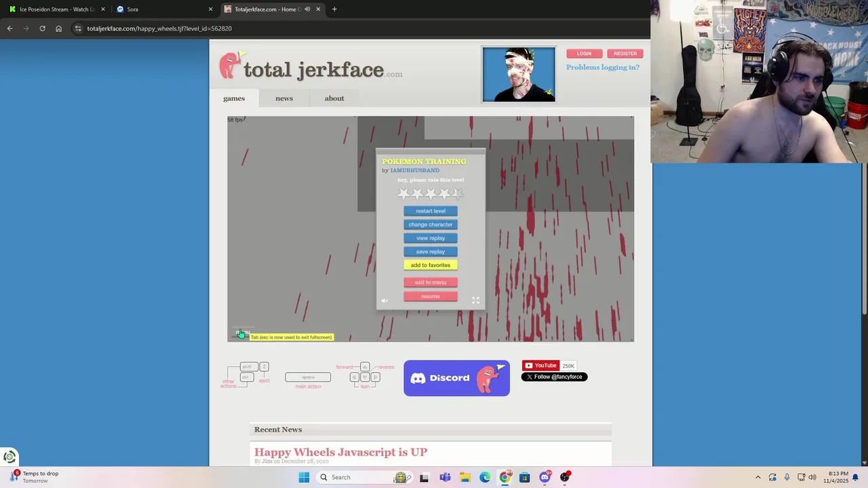Image resolution: width=868 pixels, height=488 pixels.
Task: Click the REGISTER button
Action: (625, 54)
